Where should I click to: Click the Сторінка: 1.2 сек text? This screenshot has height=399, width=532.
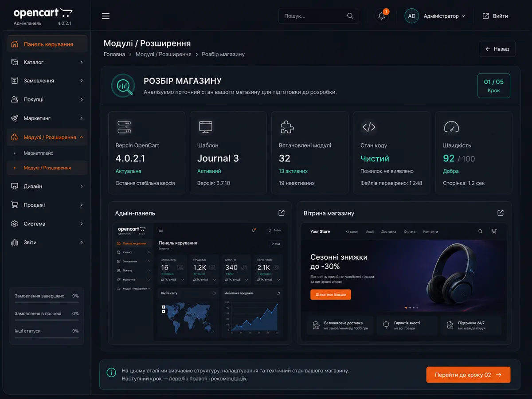(464, 183)
